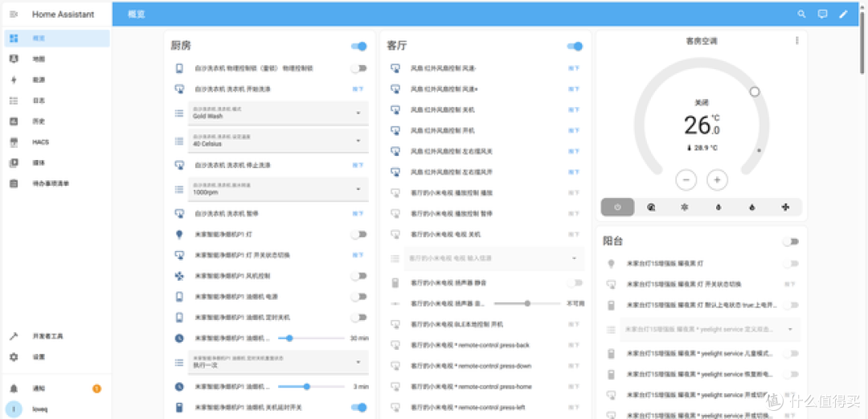The image size is (868, 419).
Task: Collapse the Home Assistant sidebar menu icon
Action: [x=14, y=14]
